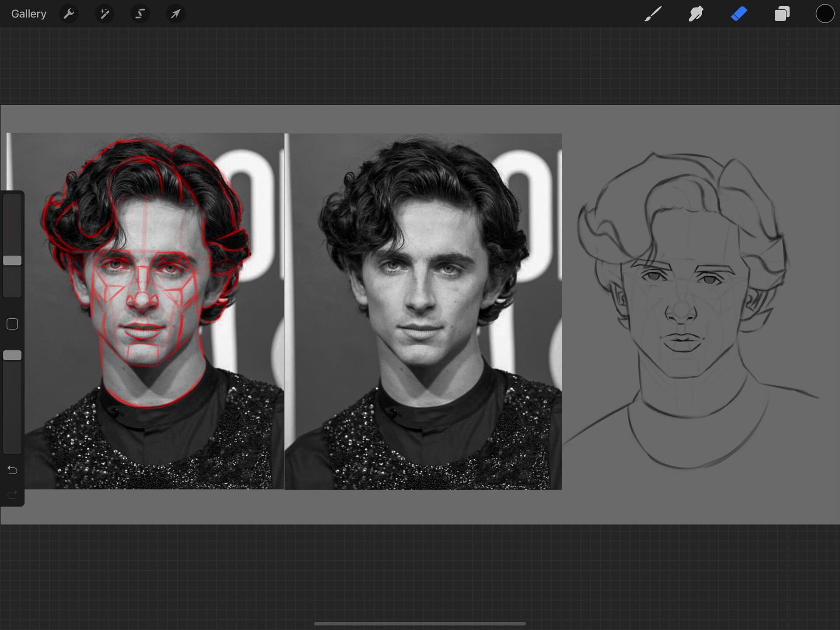
Task: Open the active color picker circle
Action: 824,14
